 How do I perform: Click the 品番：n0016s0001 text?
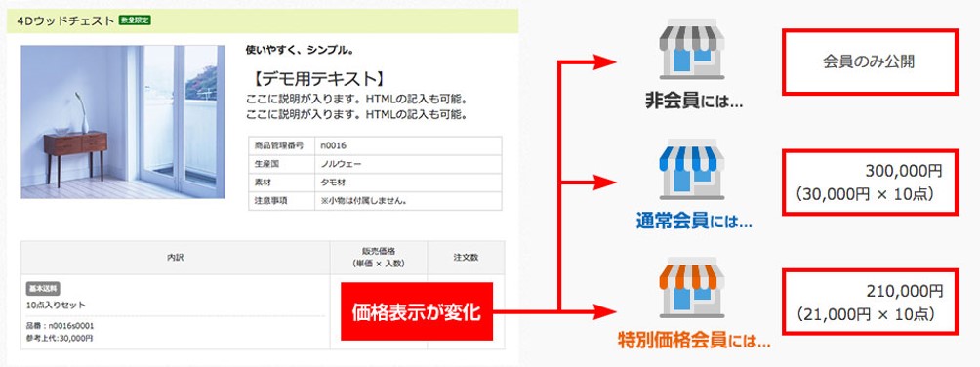coord(60,326)
